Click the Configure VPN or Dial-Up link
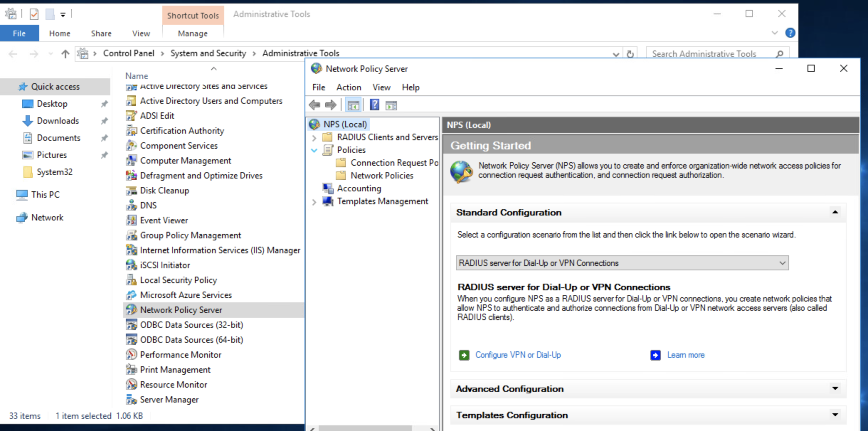 pos(518,355)
